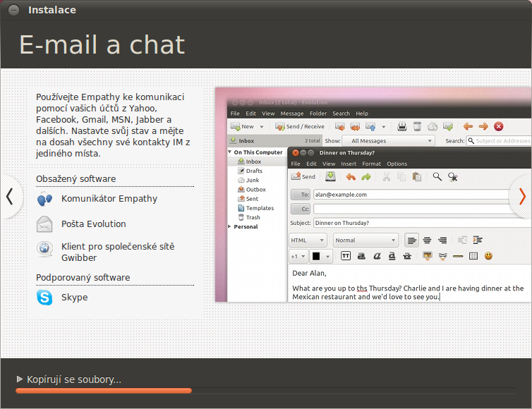
Task: Open the New button dropdown arrow
Action: point(262,127)
